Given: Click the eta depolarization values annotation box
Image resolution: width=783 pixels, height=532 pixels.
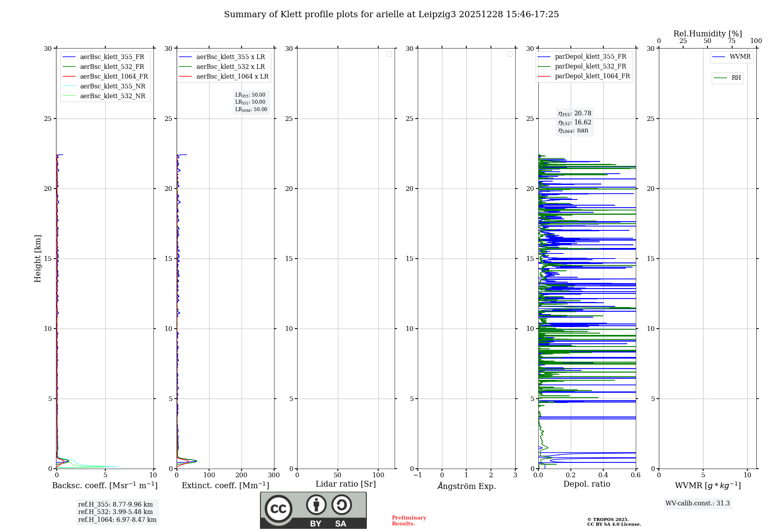Looking at the screenshot, I should pos(574,122).
